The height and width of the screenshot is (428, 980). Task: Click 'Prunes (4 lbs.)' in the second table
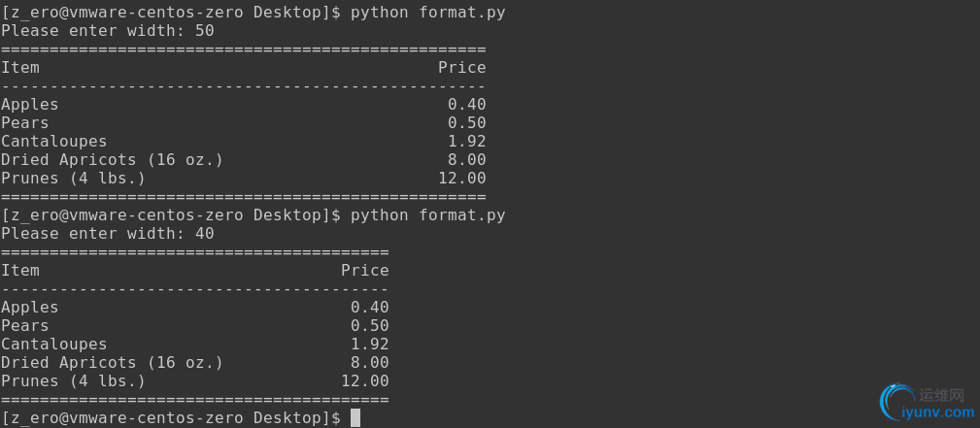[73, 381]
